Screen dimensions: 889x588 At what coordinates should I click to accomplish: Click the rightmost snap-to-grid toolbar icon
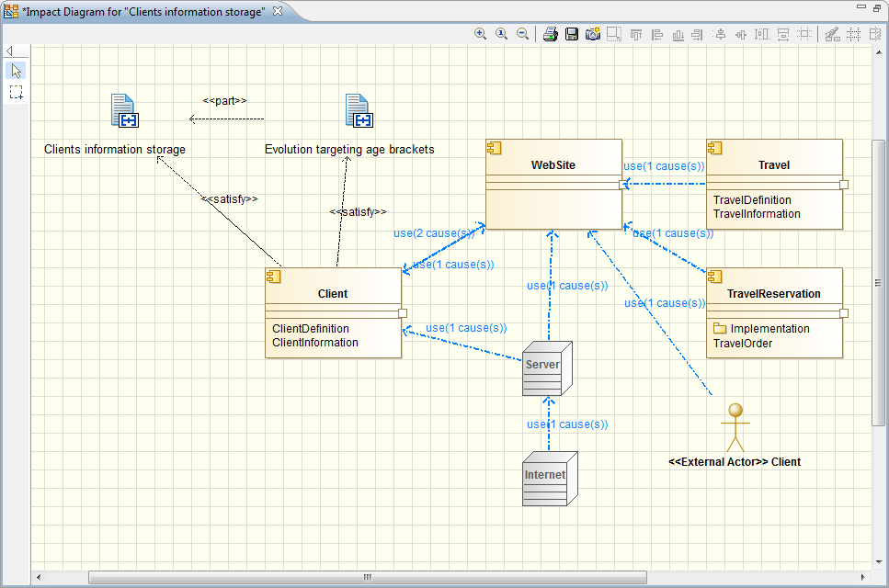[875, 35]
